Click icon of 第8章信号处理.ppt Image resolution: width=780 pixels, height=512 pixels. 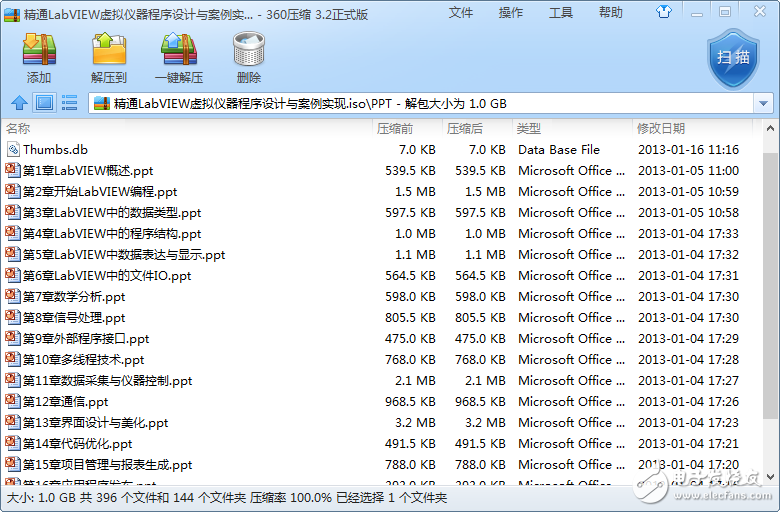(12, 316)
